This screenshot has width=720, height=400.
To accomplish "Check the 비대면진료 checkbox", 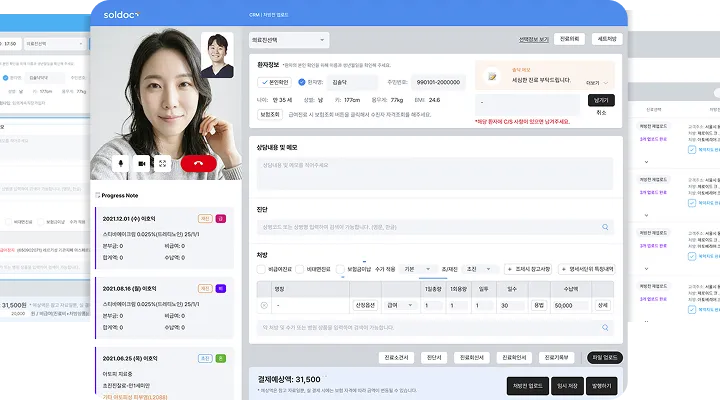I will tap(299, 269).
